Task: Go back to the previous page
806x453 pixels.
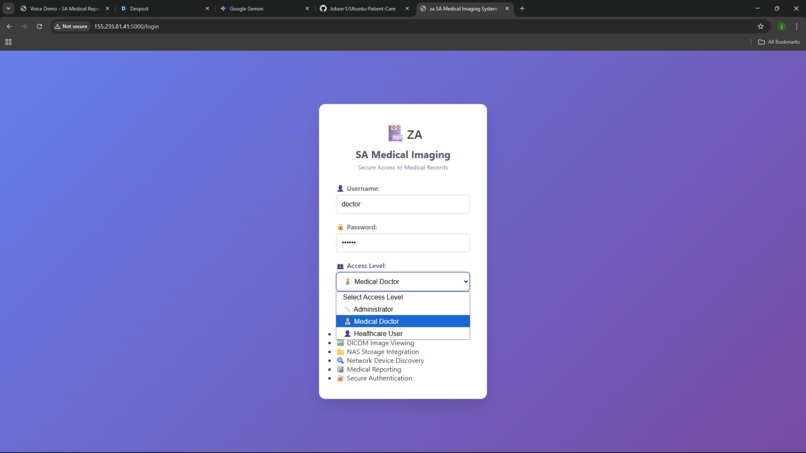Action: pyautogui.click(x=9, y=26)
